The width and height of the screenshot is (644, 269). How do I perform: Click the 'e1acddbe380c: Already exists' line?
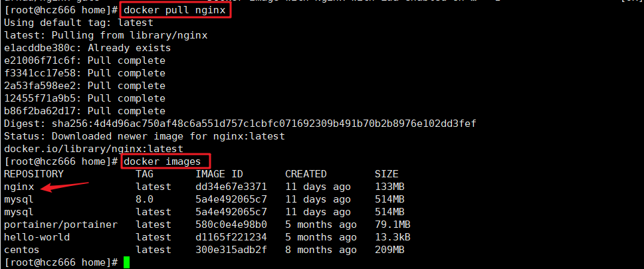coord(88,48)
